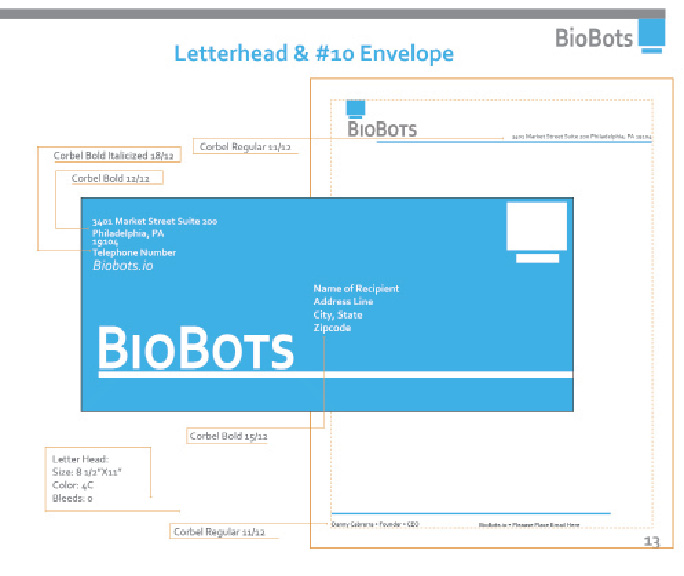Viewport: 684px width, 576px height.
Task: Click the BioBots monitor icon top right
Action: 652,36
